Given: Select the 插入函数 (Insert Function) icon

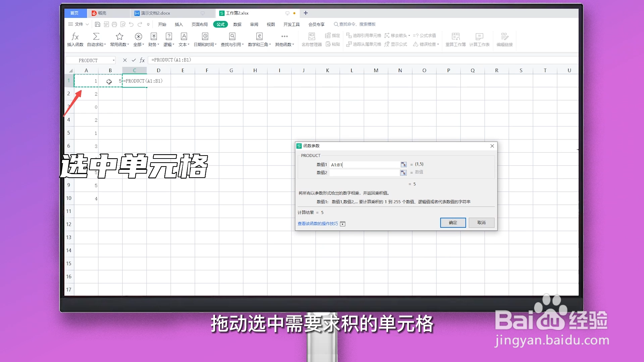Looking at the screenshot, I should 75,40.
